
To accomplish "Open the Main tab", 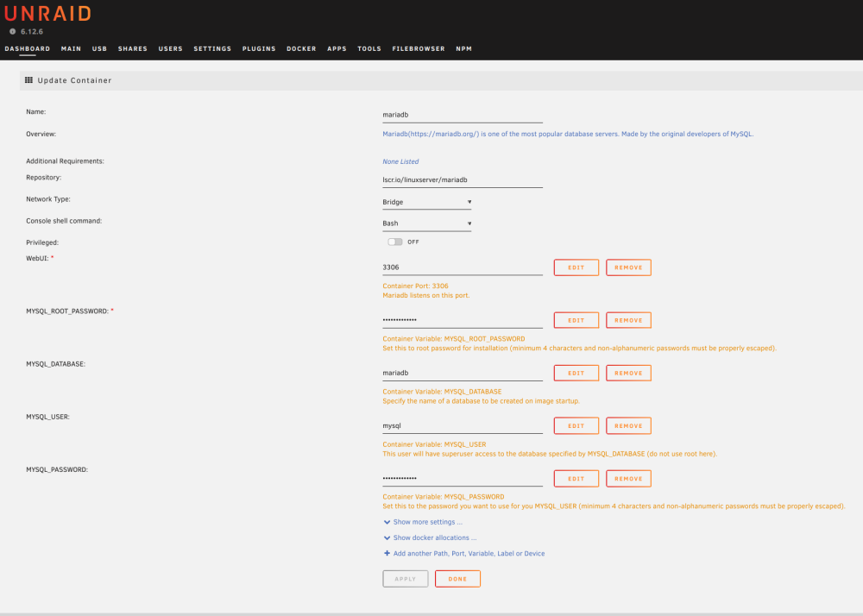I will point(71,49).
